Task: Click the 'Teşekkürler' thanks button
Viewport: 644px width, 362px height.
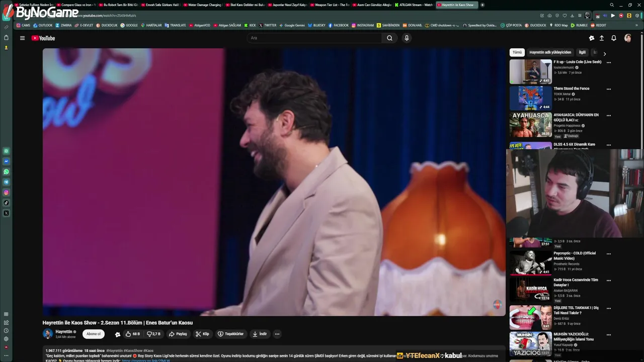Action: tap(230, 334)
